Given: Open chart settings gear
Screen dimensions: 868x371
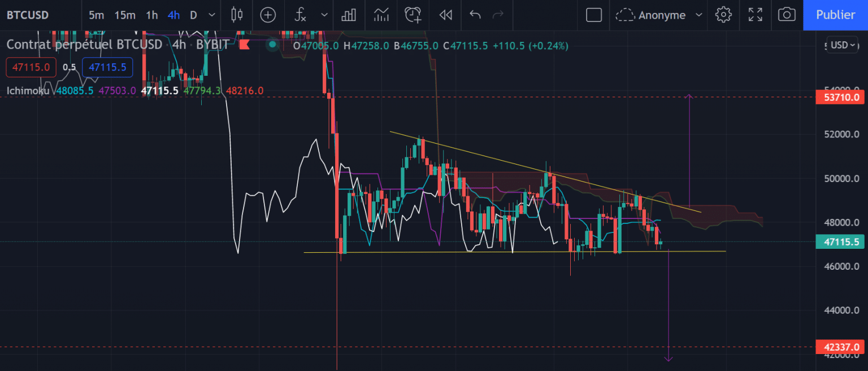Looking at the screenshot, I should (x=723, y=15).
